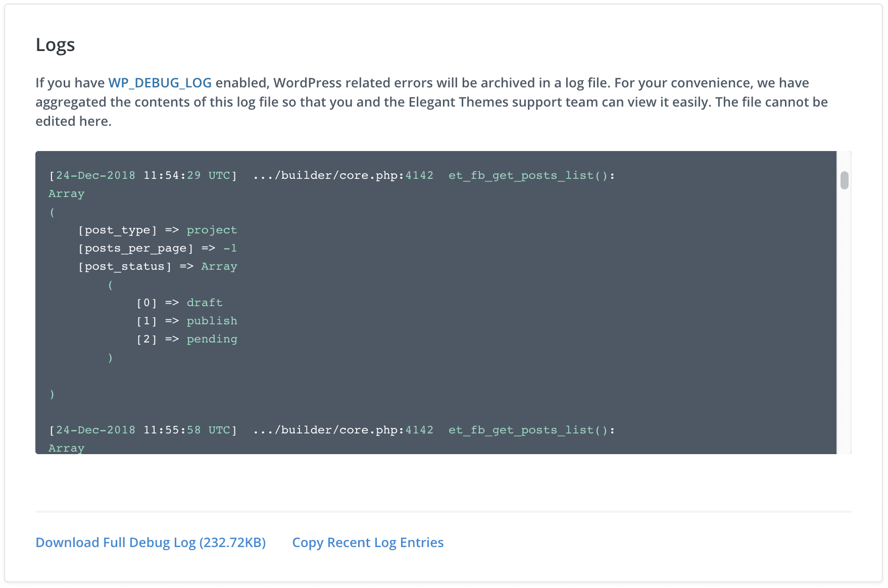The height and width of the screenshot is (588, 888).
Task: Click the [post_status] key in log
Action: 124,267
